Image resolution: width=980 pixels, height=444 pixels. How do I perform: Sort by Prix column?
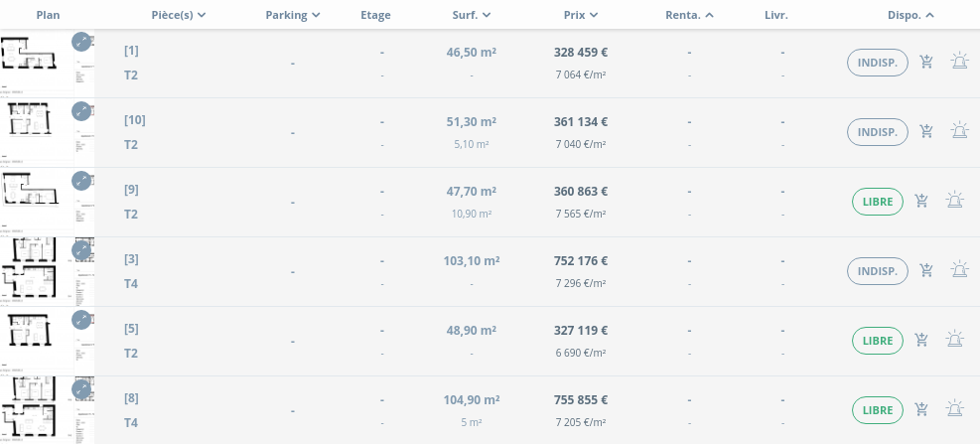point(580,15)
